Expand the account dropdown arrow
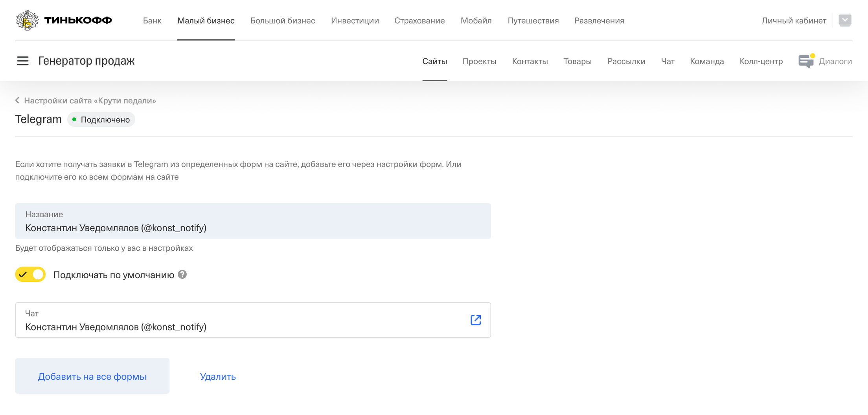Screen dimensions: 868x415 click(845, 20)
